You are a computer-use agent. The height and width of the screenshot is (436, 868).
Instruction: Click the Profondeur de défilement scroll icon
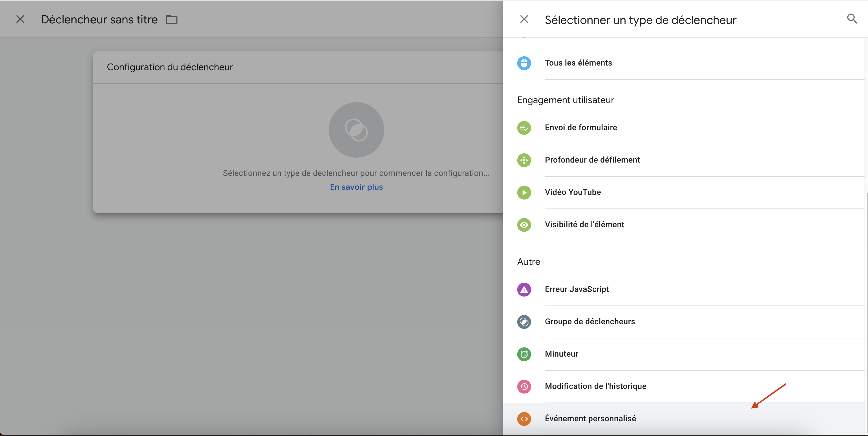tap(524, 160)
